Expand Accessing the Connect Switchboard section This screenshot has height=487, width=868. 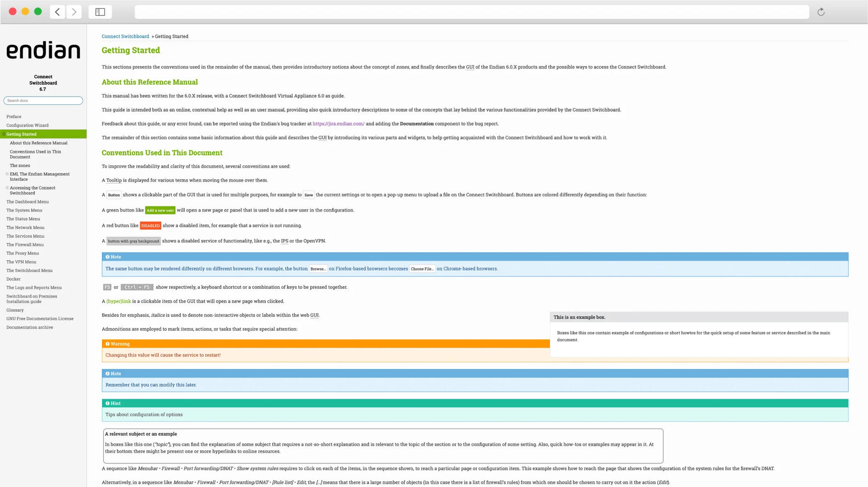pos(7,188)
